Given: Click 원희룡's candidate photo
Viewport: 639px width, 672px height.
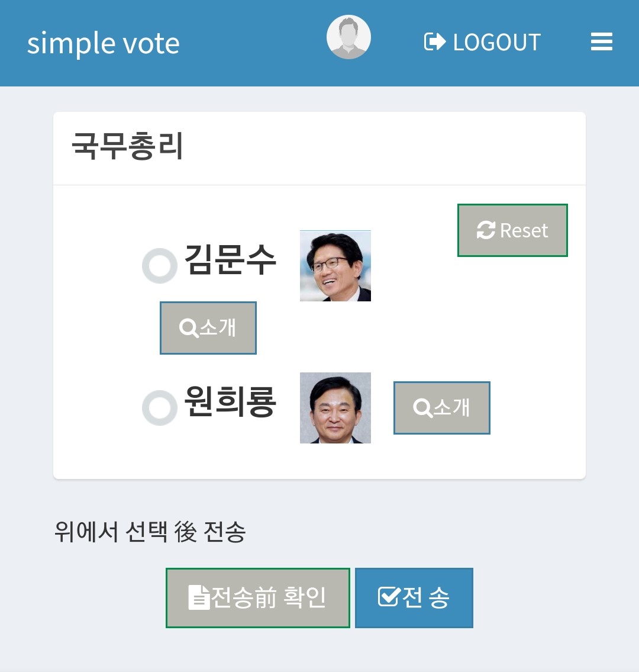Looking at the screenshot, I should [x=335, y=408].
